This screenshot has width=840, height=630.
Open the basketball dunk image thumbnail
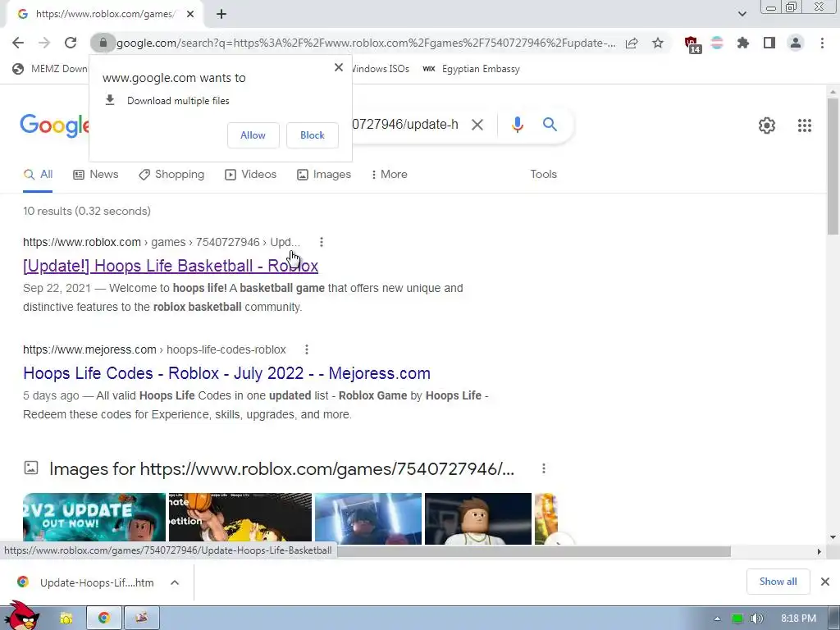[240, 518]
